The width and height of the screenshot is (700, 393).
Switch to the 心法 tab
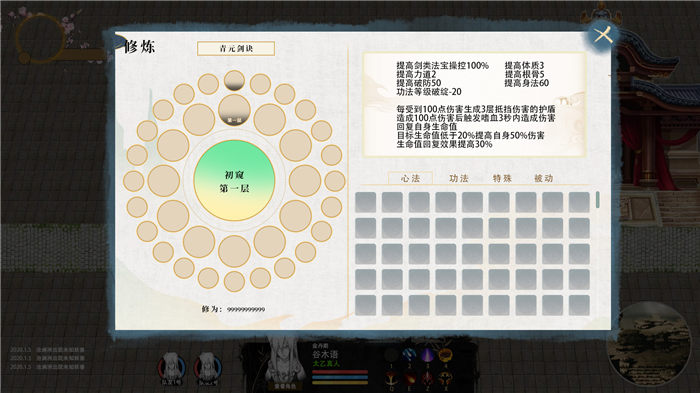(410, 178)
